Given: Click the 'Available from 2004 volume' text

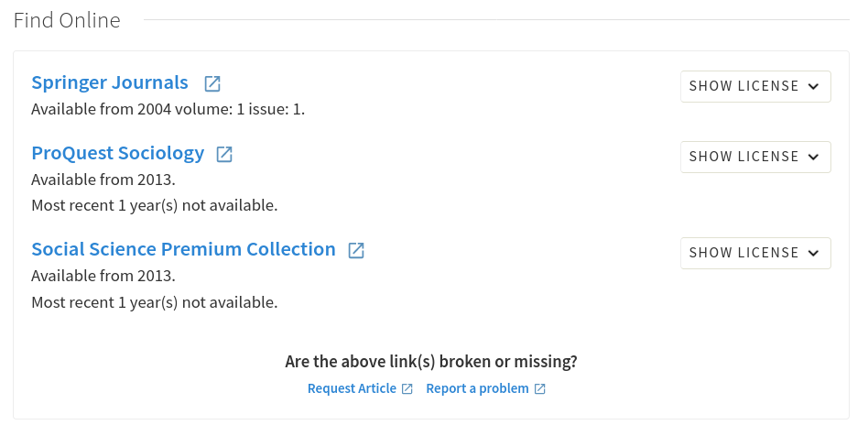Looking at the screenshot, I should [168, 110].
